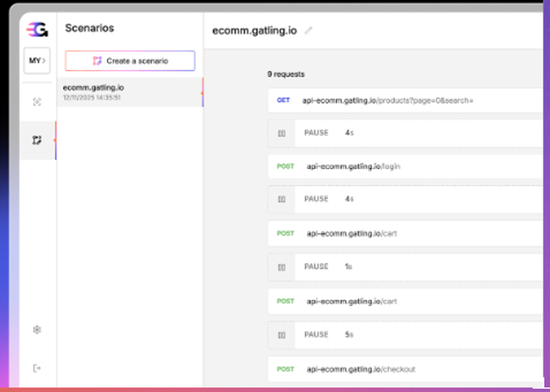Screen dimensions: 550x392
Task: Expand the POST login request row
Action: [x=385, y=166]
